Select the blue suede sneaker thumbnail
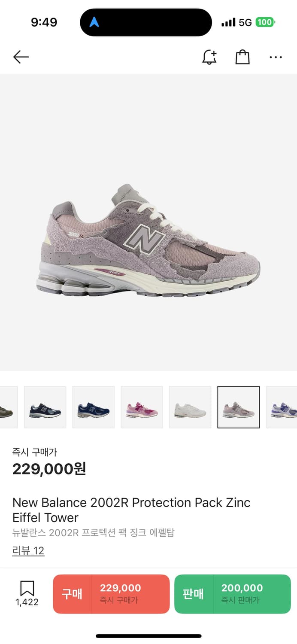The image size is (297, 644). click(94, 407)
